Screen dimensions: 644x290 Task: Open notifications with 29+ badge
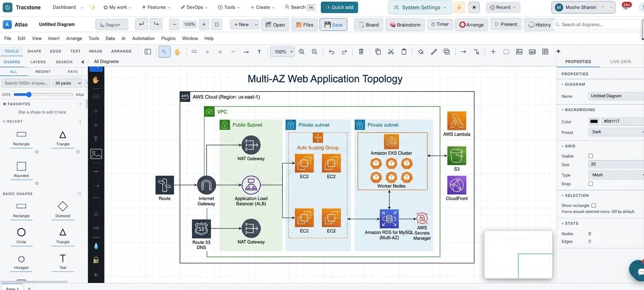click(x=626, y=7)
